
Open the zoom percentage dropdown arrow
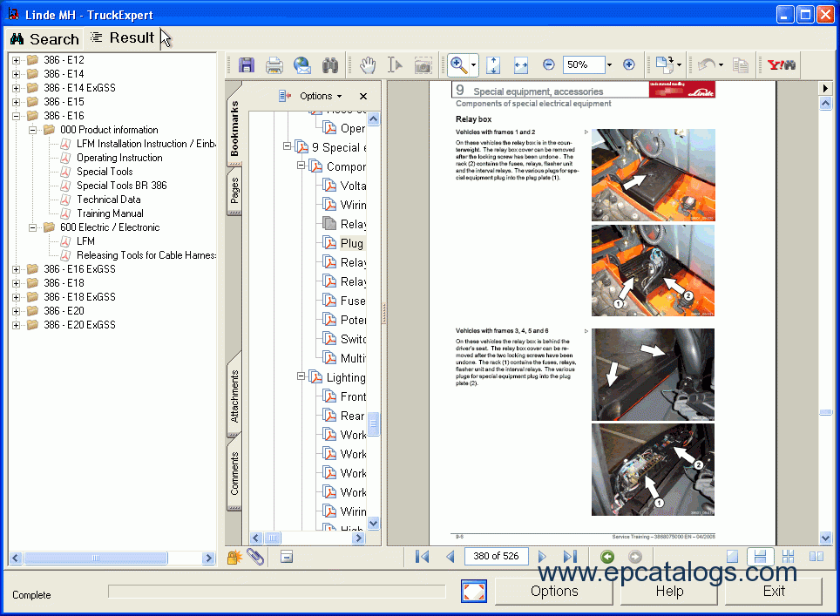coord(609,65)
